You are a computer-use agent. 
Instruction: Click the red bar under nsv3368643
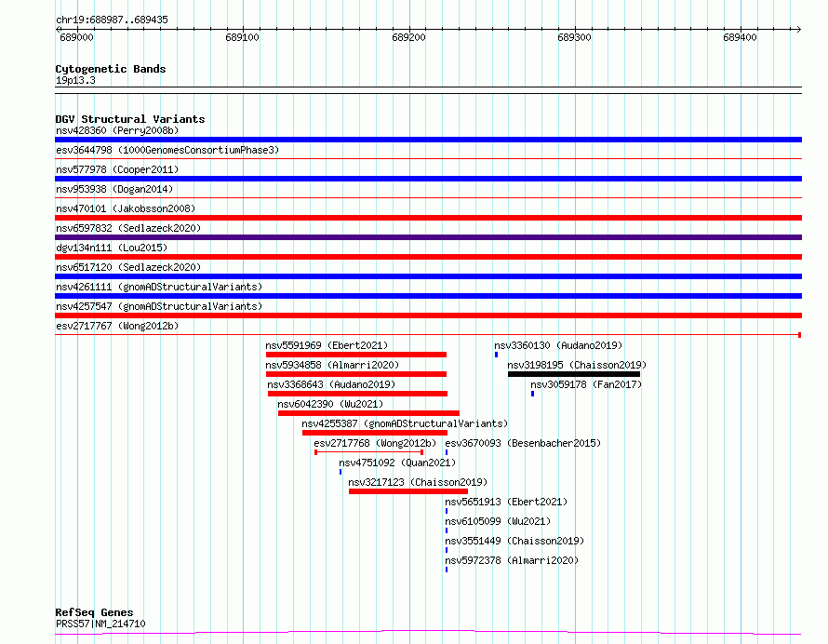[357, 394]
